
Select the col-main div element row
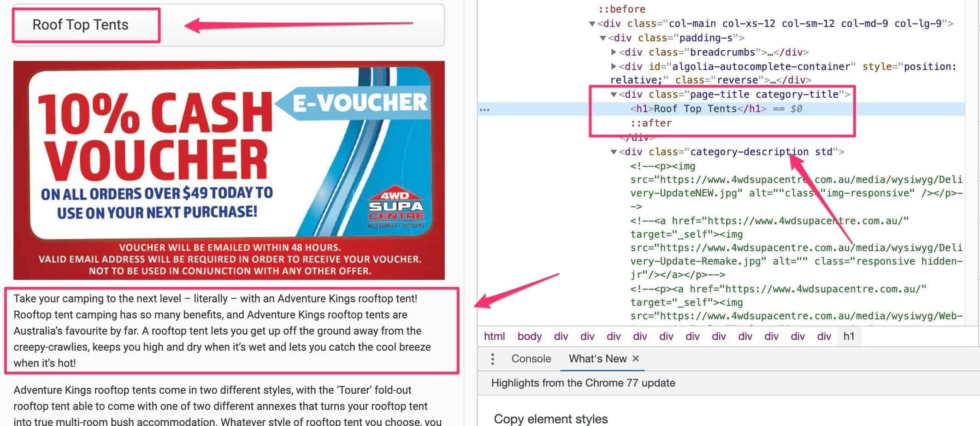click(775, 24)
